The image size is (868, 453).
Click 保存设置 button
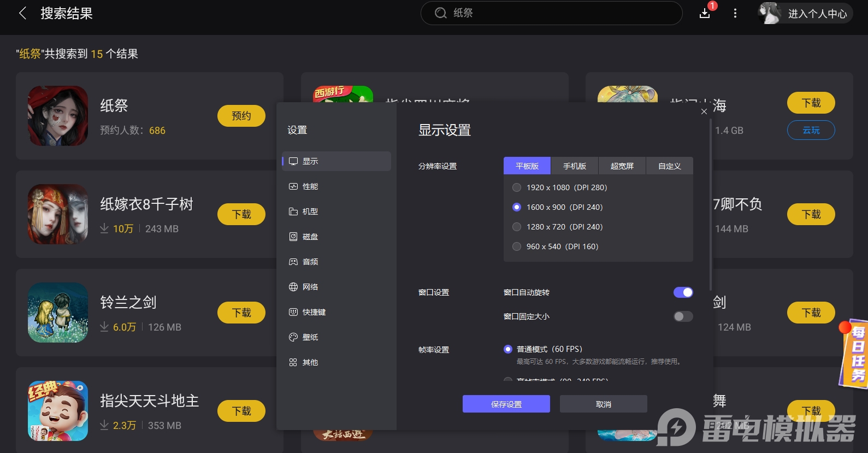pos(506,404)
